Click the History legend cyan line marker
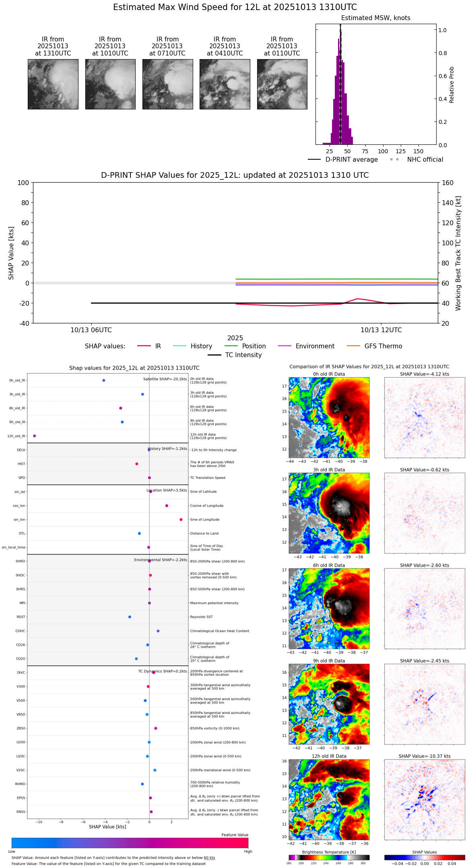Image resolution: width=470 pixels, height=868 pixels. pyautogui.click(x=179, y=346)
